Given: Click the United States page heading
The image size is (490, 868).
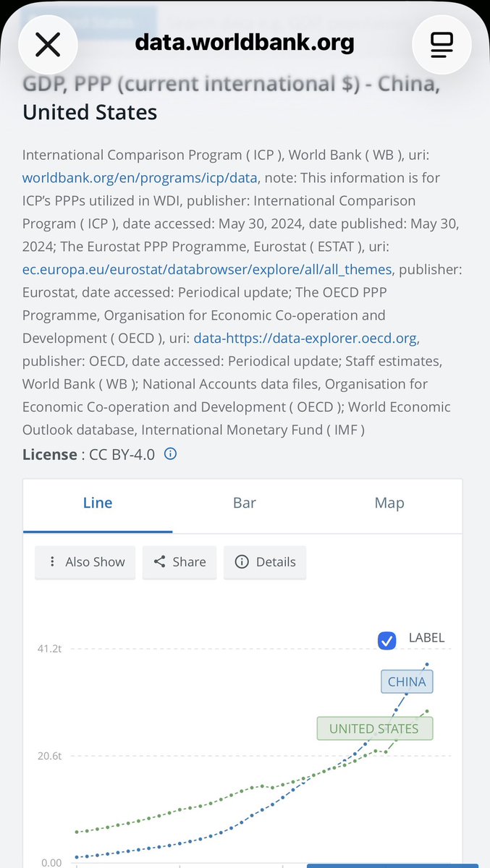Looking at the screenshot, I should 90,112.
